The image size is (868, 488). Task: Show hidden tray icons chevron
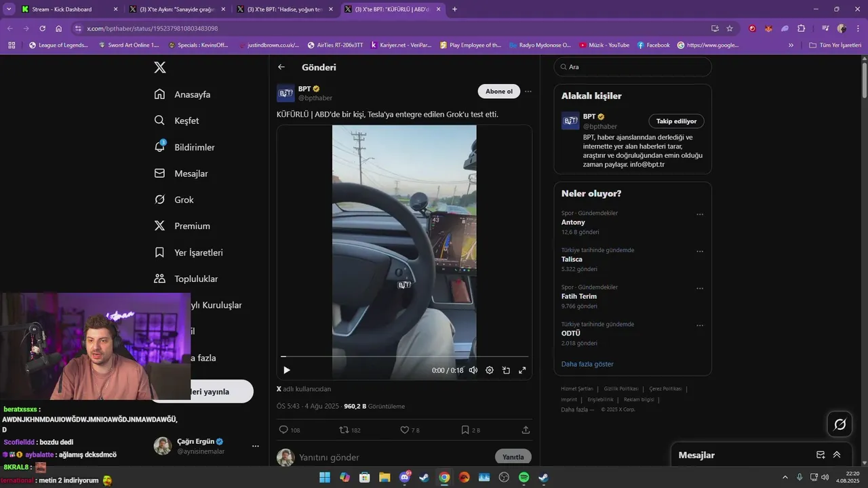click(x=785, y=477)
